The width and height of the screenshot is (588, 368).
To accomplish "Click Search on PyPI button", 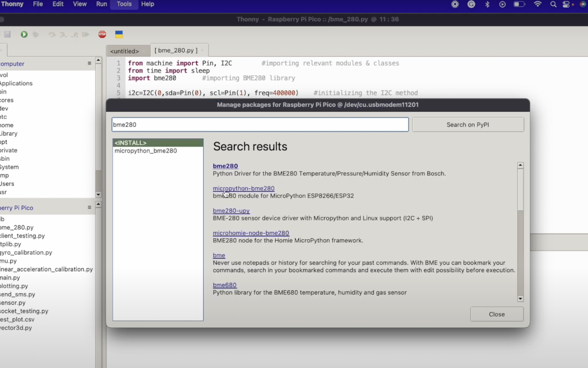I will [467, 125].
